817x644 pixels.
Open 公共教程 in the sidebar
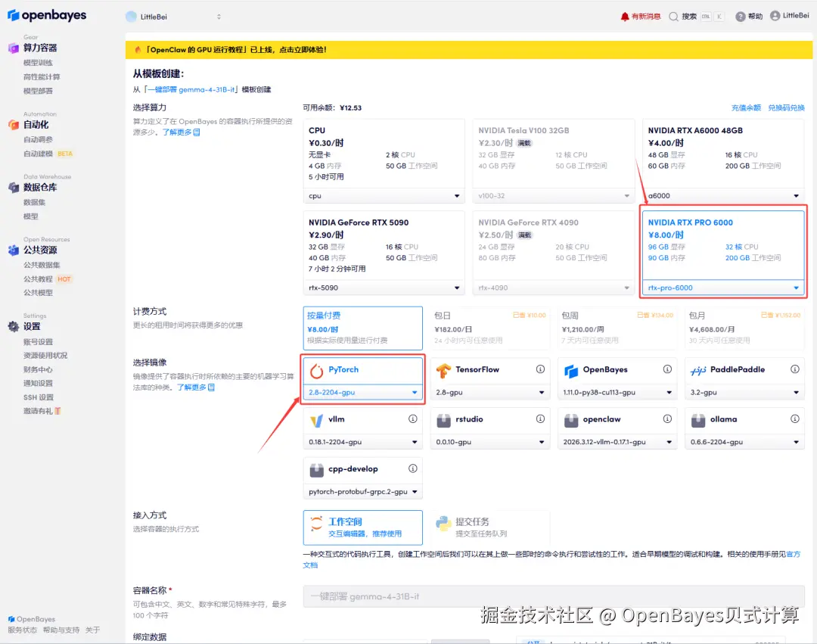click(37, 278)
